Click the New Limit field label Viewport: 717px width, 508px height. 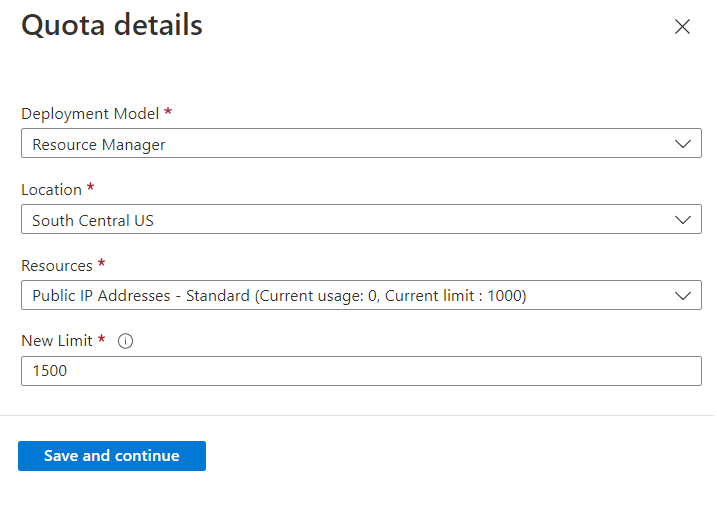pyautogui.click(x=57, y=341)
